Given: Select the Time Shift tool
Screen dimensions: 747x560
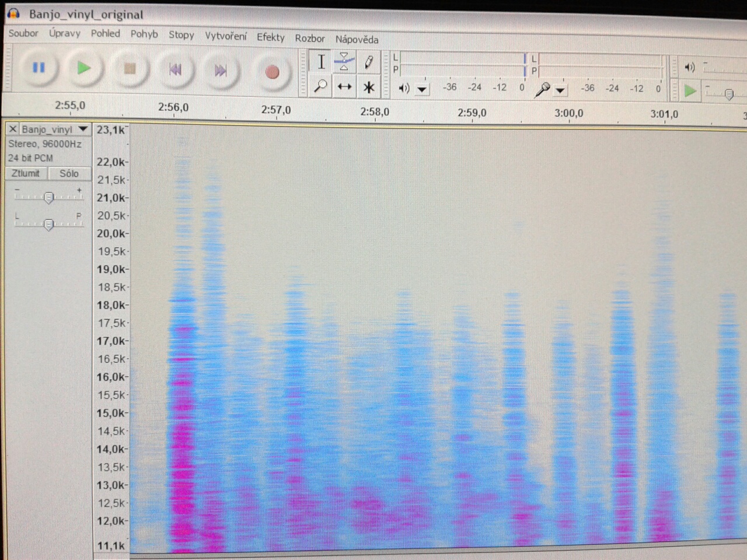Looking at the screenshot, I should pyautogui.click(x=344, y=86).
